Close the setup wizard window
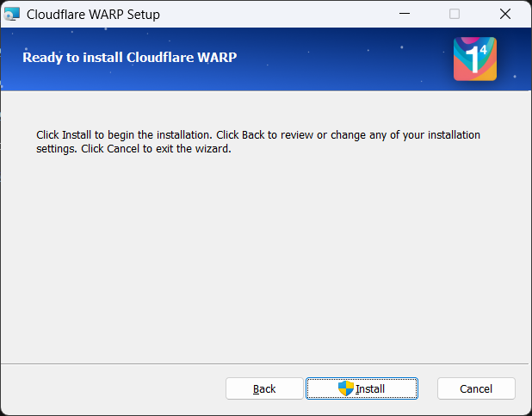 point(504,14)
